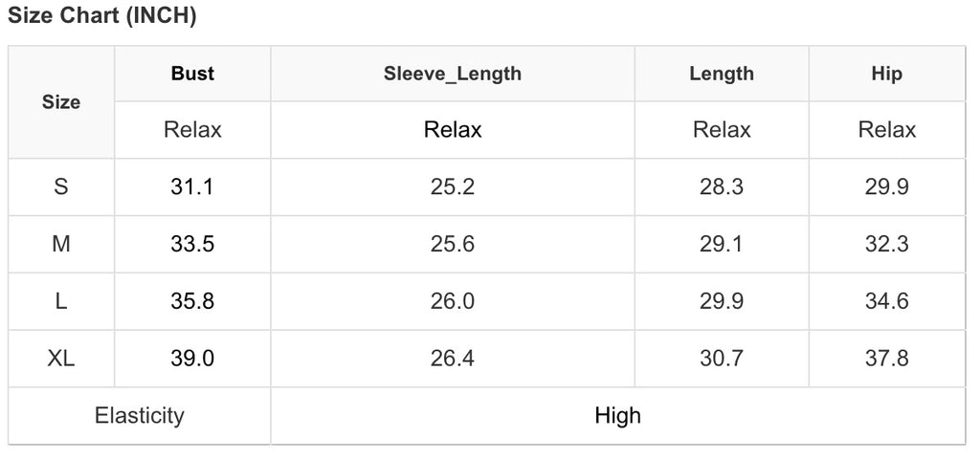This screenshot has height=459, width=980.
Task: Click the M size row label
Action: point(61,244)
